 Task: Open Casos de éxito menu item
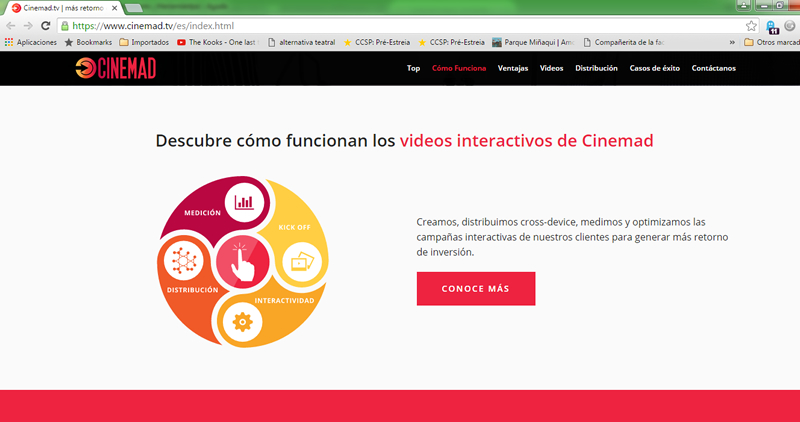[655, 68]
